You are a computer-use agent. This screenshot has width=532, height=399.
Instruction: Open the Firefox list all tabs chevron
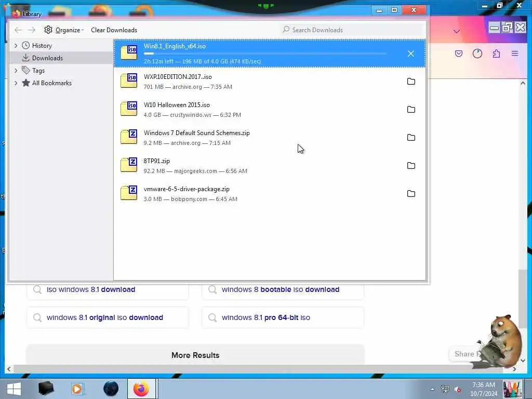tap(457, 31)
